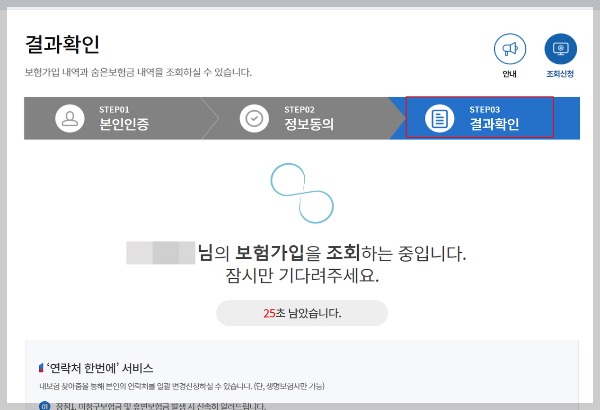The width and height of the screenshot is (600, 410).
Task: Click the blurred name placeholder
Action: (161, 253)
